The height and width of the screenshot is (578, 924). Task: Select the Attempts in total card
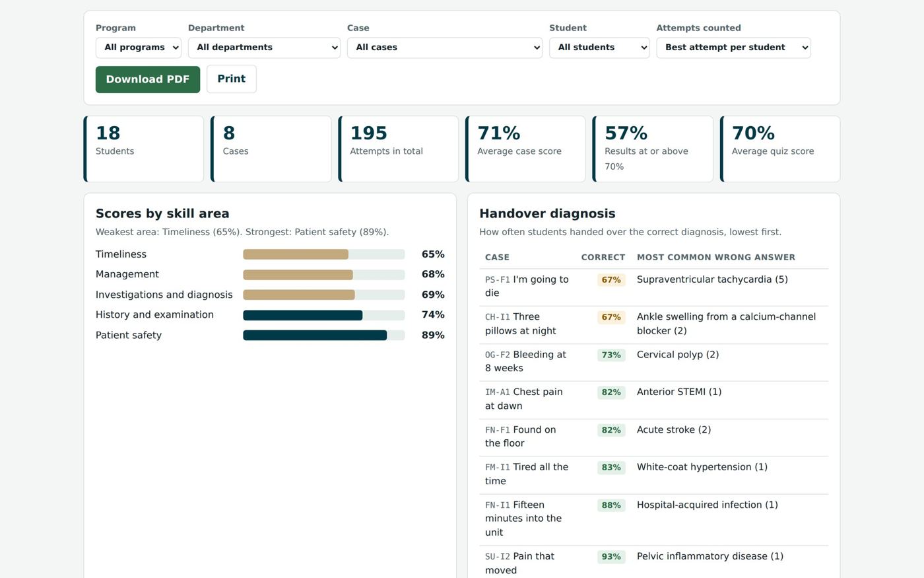tap(399, 149)
